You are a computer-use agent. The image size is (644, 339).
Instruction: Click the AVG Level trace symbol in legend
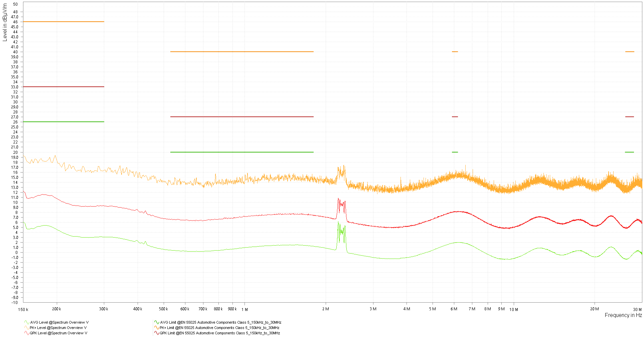click(x=26, y=322)
